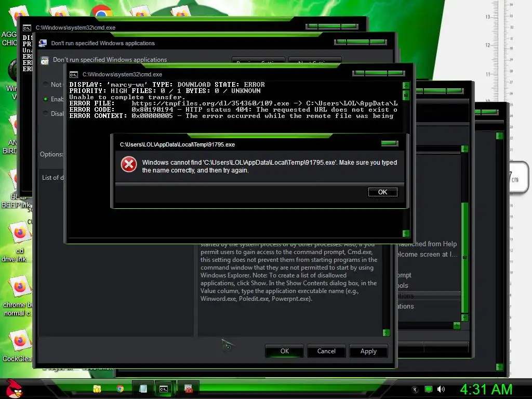Click Apply in the policy dialog

[368, 351]
